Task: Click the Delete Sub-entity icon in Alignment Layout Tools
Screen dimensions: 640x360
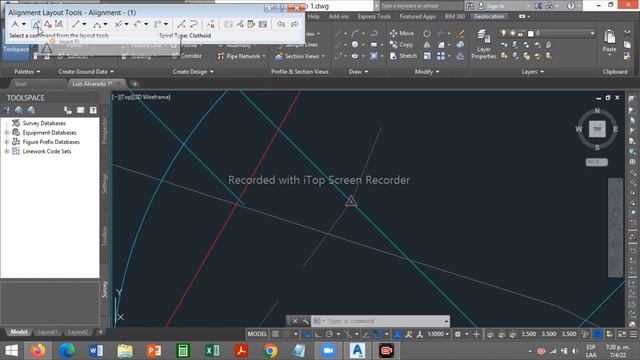Action: (x=211, y=24)
